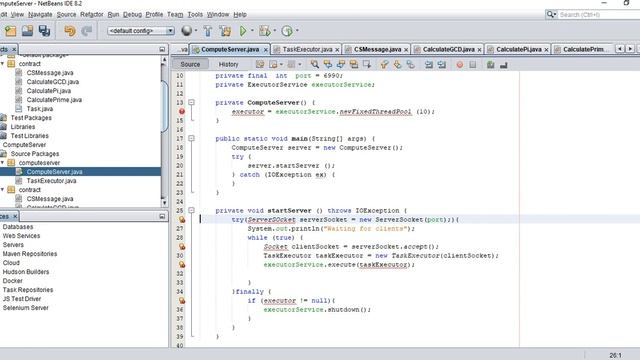Minimize the Projects panel with its window icon
This screenshot has width=640, height=360.
pyautogui.click(x=162, y=49)
